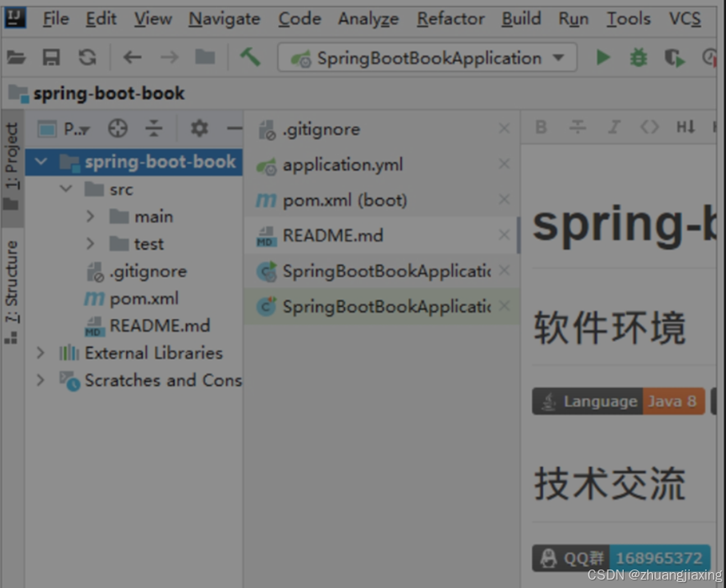
Task: Navigate back with the left arrow
Action: 132,58
